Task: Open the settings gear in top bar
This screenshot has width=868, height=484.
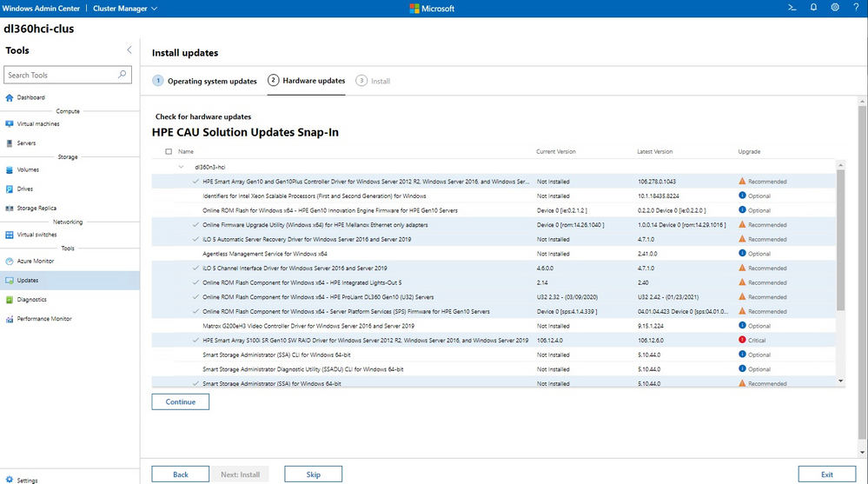Action: click(x=835, y=8)
